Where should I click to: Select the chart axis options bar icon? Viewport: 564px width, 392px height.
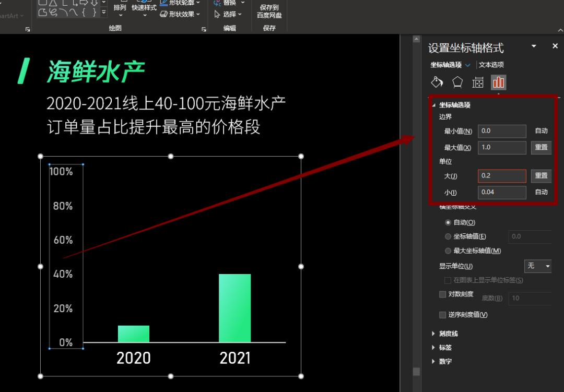pos(498,82)
